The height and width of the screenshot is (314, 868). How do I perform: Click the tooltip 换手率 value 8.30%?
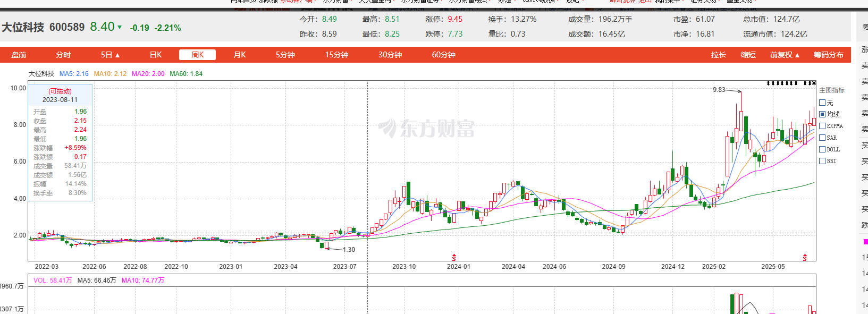coord(78,193)
